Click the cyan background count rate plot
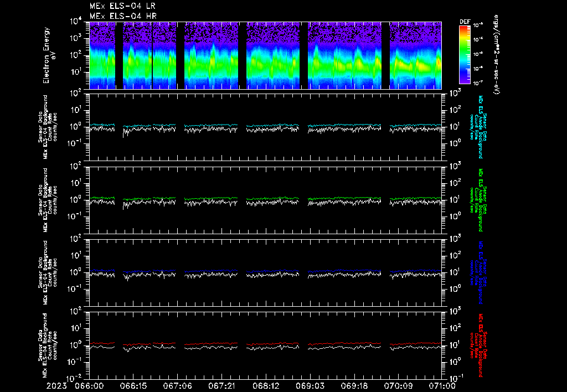Image resolution: width=567 pixels, height=392 pixels. tap(265, 127)
